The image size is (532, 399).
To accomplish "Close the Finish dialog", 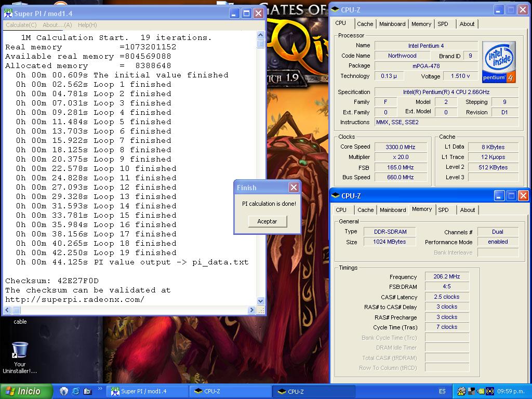I will click(294, 188).
